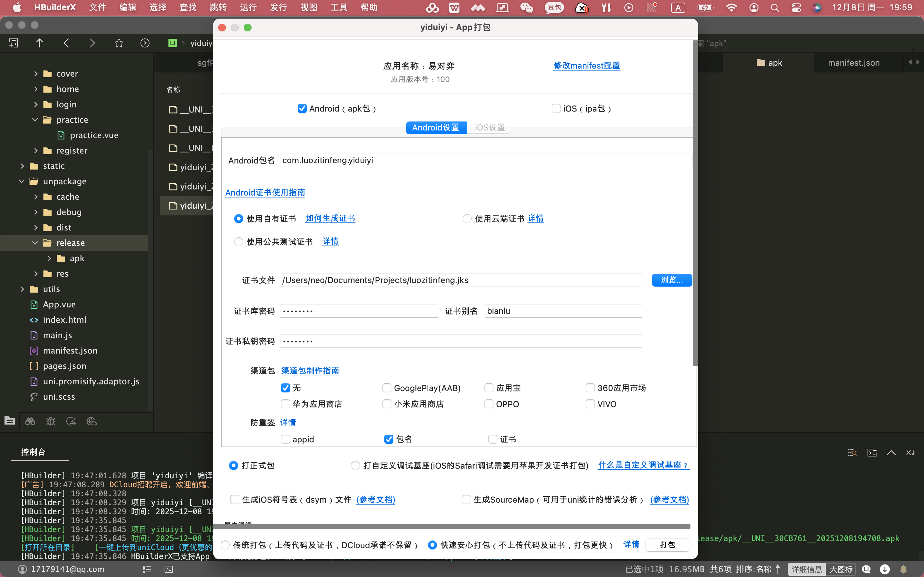Screen dimensions: 924x577
Task: Open the 修改manifest配置 link
Action: pos(586,66)
